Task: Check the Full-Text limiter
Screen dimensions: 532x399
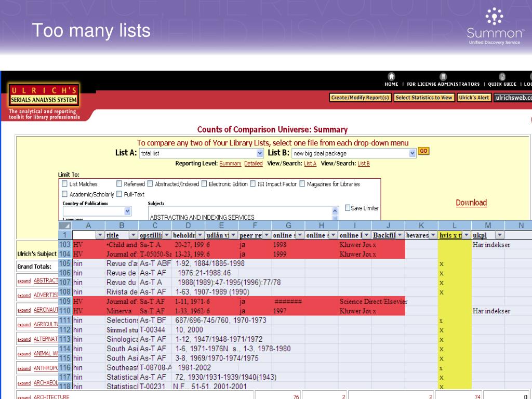Action: [119, 194]
